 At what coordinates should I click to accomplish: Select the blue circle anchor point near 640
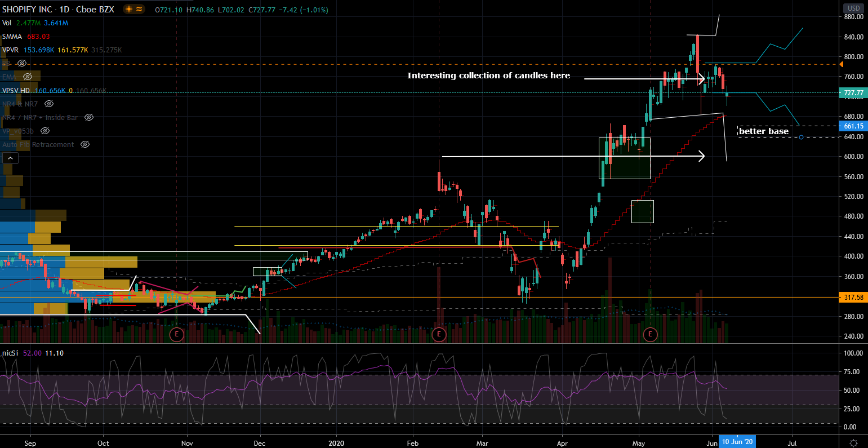pos(801,137)
